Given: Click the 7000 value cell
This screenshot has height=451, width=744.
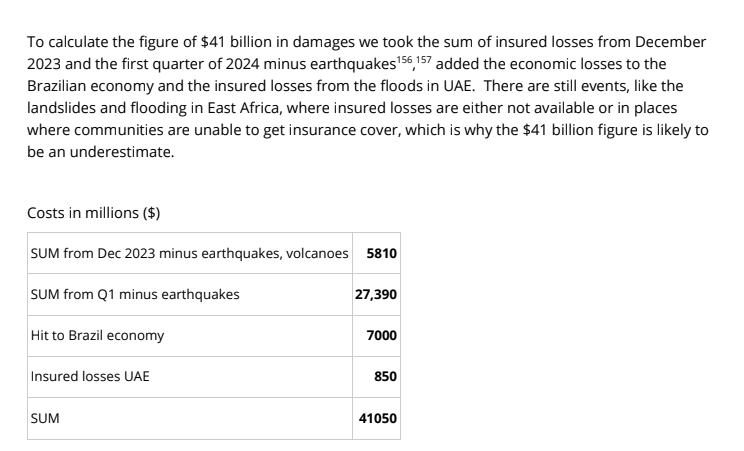Looking at the screenshot, I should [382, 336].
